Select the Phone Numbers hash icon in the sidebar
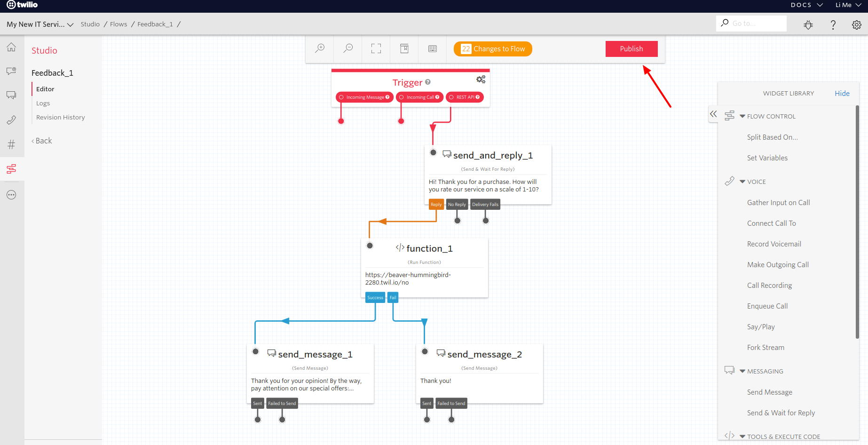 coord(11,144)
